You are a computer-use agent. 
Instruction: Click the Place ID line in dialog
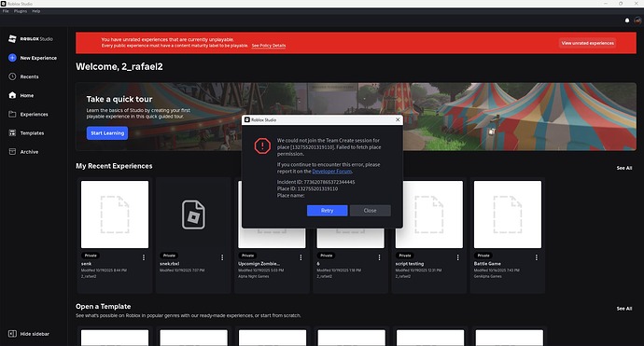pyautogui.click(x=307, y=188)
